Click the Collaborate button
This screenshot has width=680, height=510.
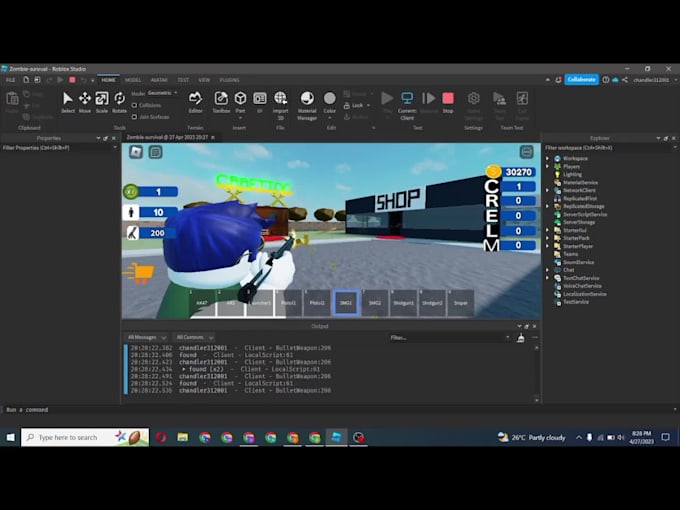[581, 80]
